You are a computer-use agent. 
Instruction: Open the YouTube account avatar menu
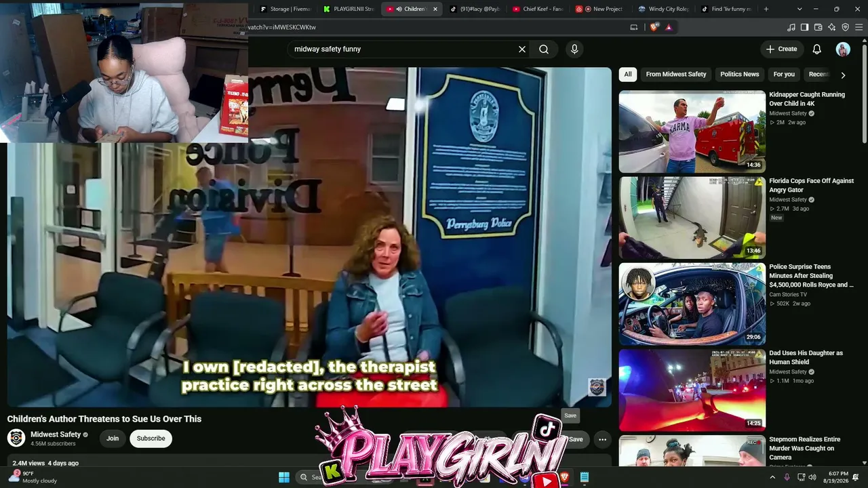(843, 49)
